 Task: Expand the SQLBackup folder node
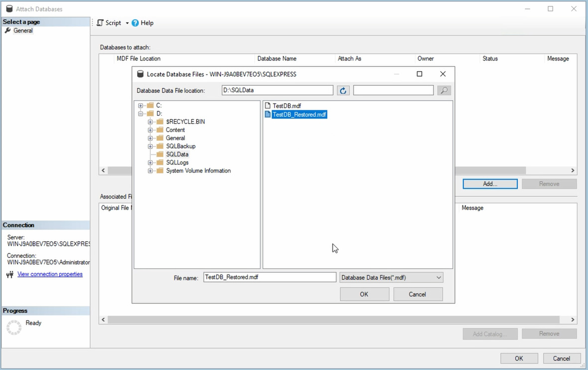151,146
